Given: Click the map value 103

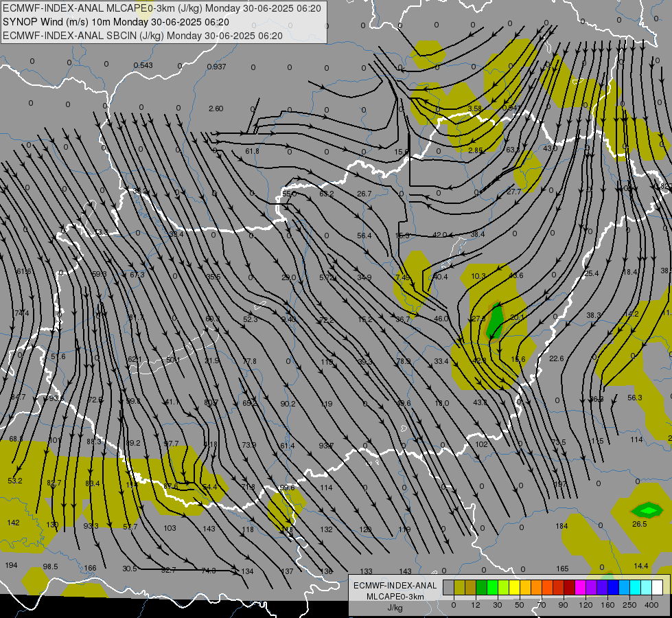Looking at the screenshot, I should pyautogui.click(x=170, y=528).
